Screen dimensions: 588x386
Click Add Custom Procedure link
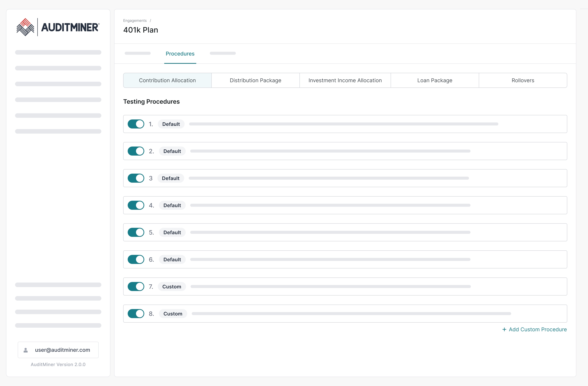point(538,330)
